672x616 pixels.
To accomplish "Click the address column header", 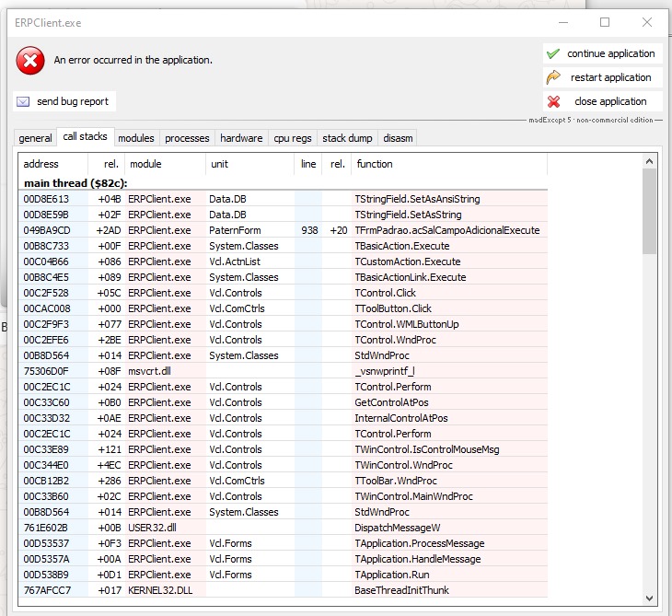I will coord(41,164).
